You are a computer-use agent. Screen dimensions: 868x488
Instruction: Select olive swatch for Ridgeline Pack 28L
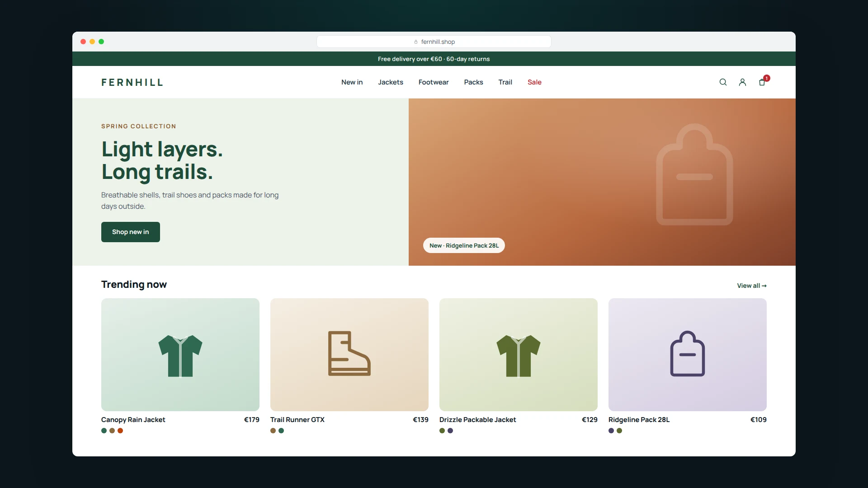pos(619,431)
